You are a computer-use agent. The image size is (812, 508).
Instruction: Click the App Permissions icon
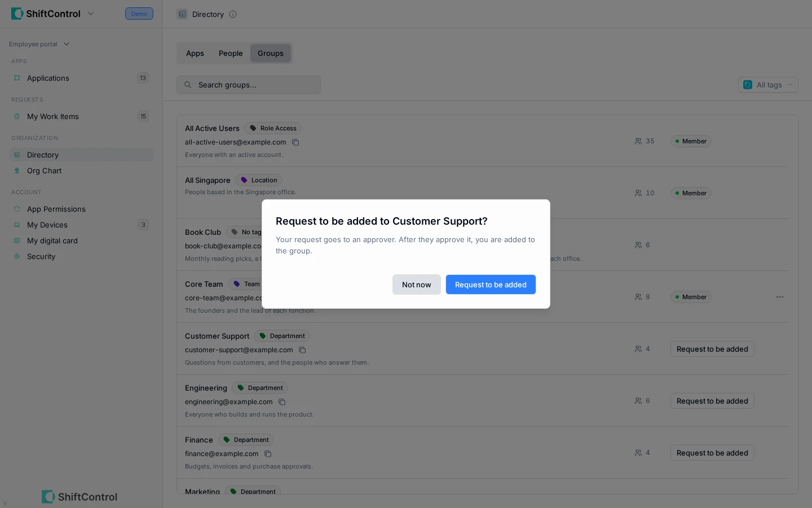17,209
